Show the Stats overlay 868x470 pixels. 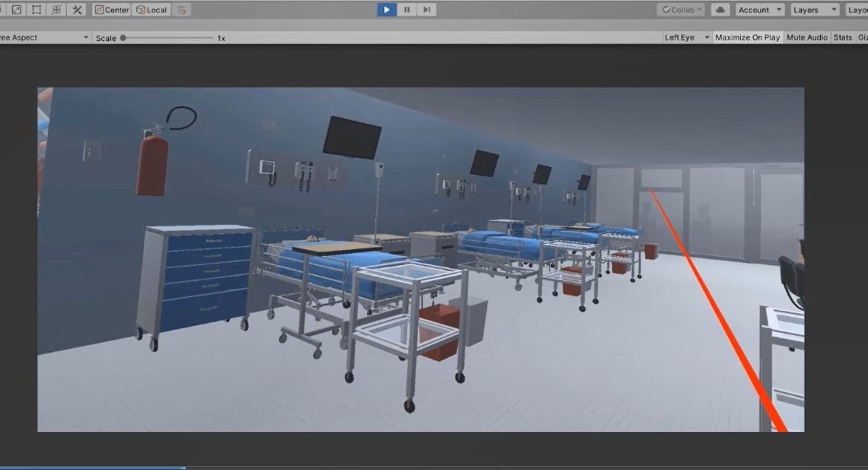pos(842,37)
